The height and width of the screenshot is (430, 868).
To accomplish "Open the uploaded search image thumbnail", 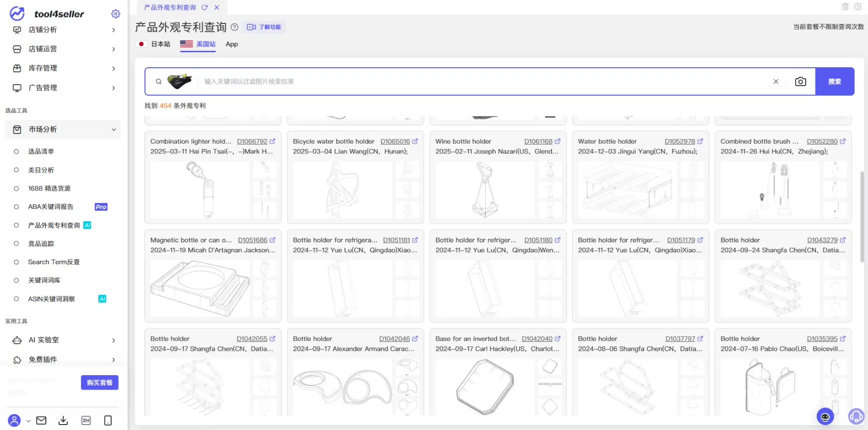I will click(180, 81).
